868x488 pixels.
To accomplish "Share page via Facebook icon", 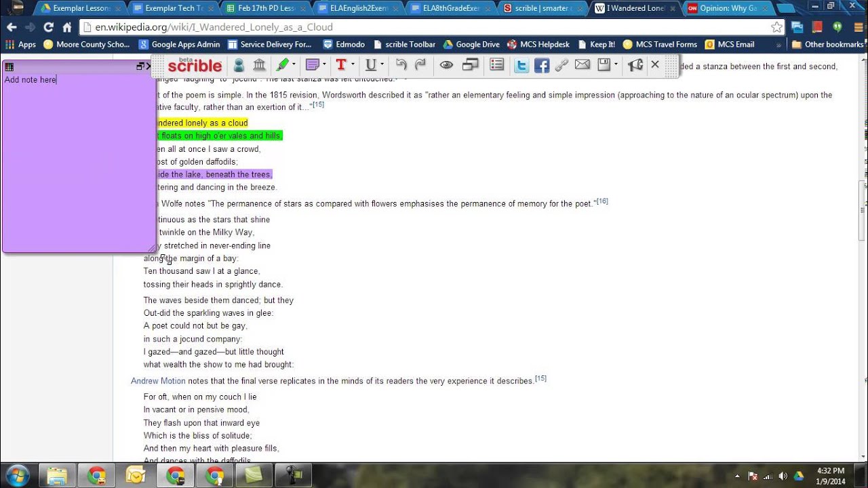I will click(x=541, y=65).
